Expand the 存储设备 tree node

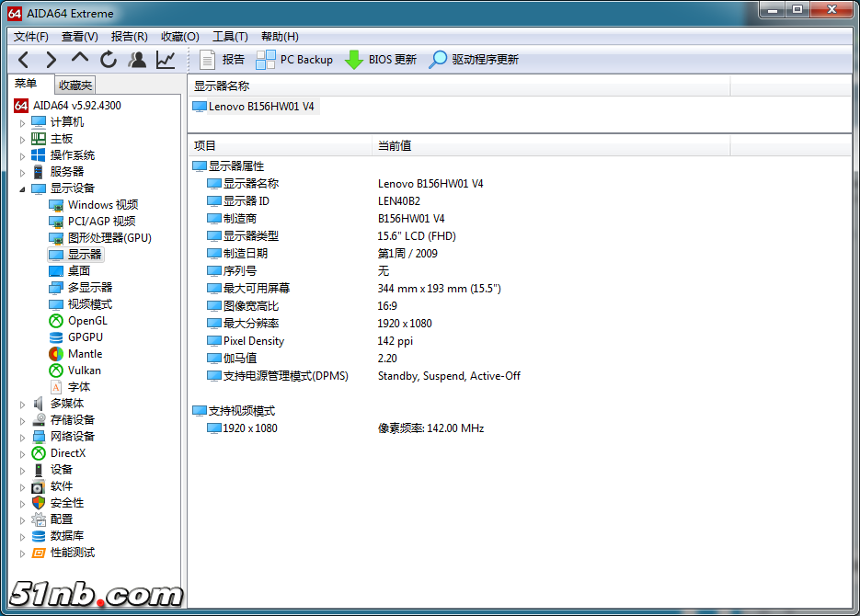(x=23, y=420)
